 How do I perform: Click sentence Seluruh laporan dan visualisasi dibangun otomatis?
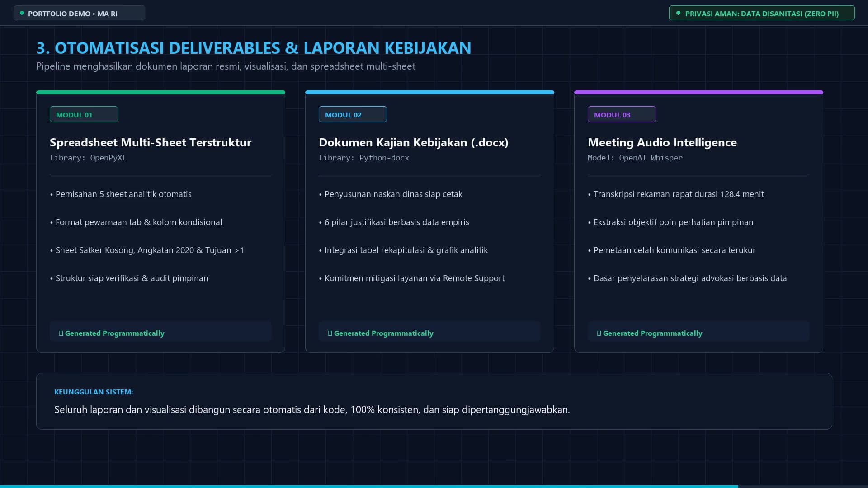[312, 410]
